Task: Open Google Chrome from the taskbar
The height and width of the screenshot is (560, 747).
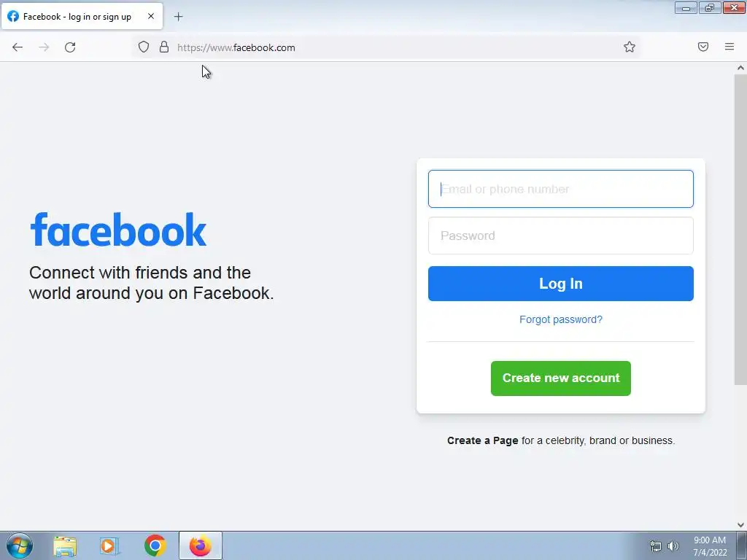Action: point(155,545)
